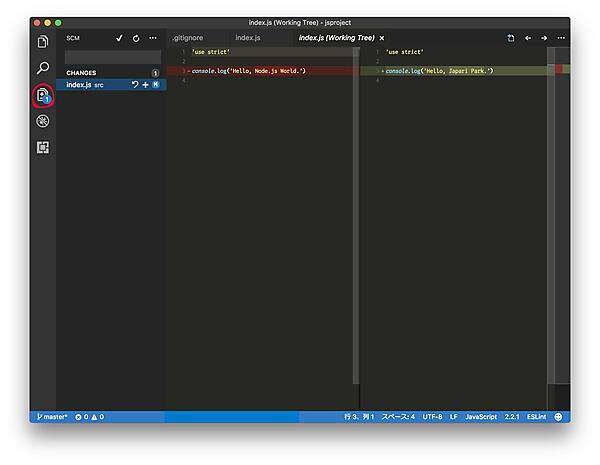The width and height of the screenshot is (600, 465).
Task: Open file icon in editor toolbar
Action: click(x=510, y=38)
